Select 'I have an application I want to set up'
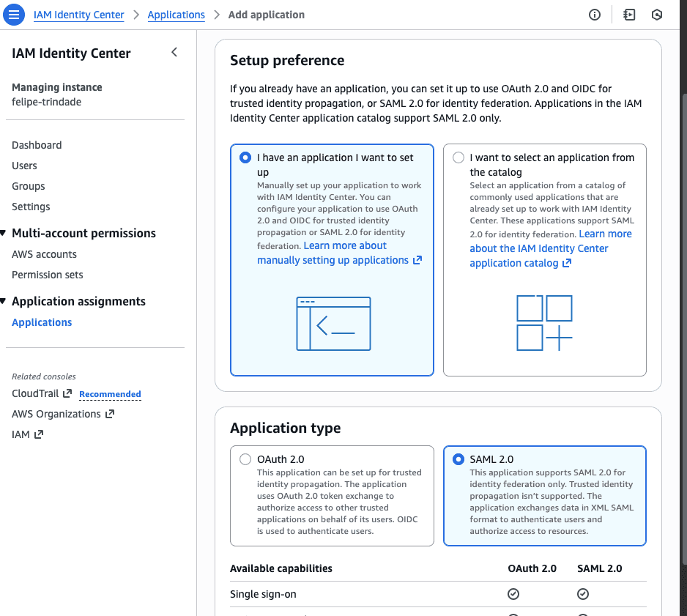The image size is (687, 616). (x=245, y=157)
